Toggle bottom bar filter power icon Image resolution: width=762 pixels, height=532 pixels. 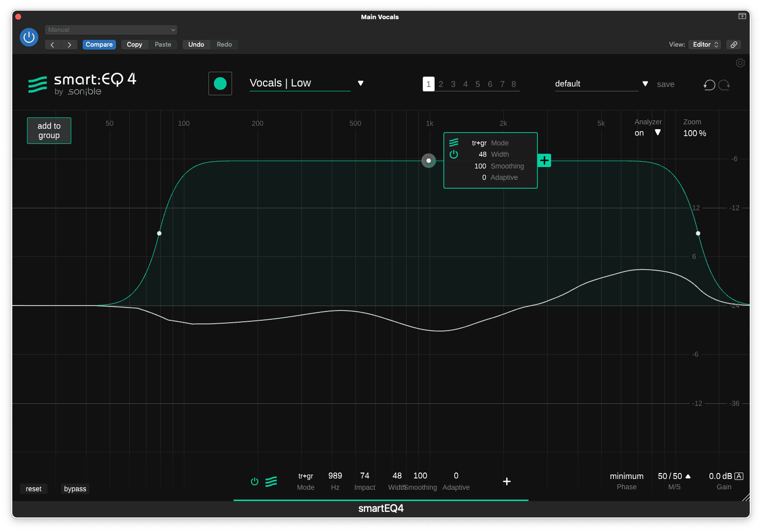click(255, 481)
